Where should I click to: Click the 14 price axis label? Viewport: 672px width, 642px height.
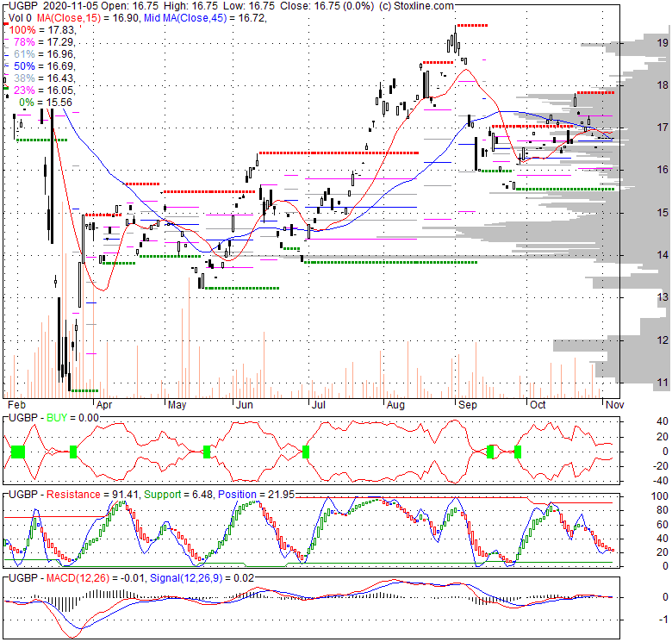coord(663,254)
